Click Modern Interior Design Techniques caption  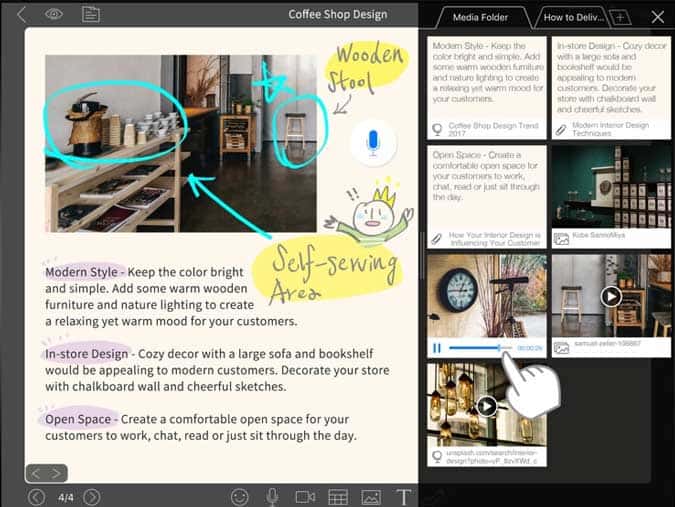pyautogui.click(x=610, y=129)
